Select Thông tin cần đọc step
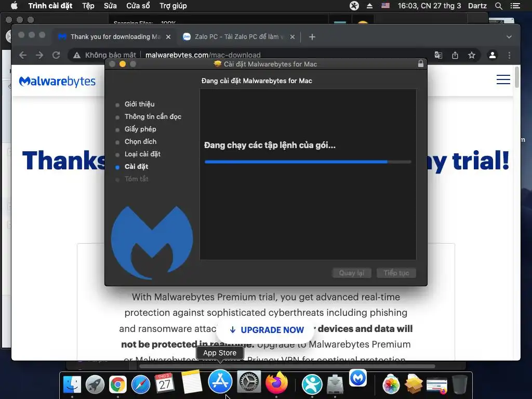Image resolution: width=532 pixels, height=399 pixels. (x=153, y=117)
